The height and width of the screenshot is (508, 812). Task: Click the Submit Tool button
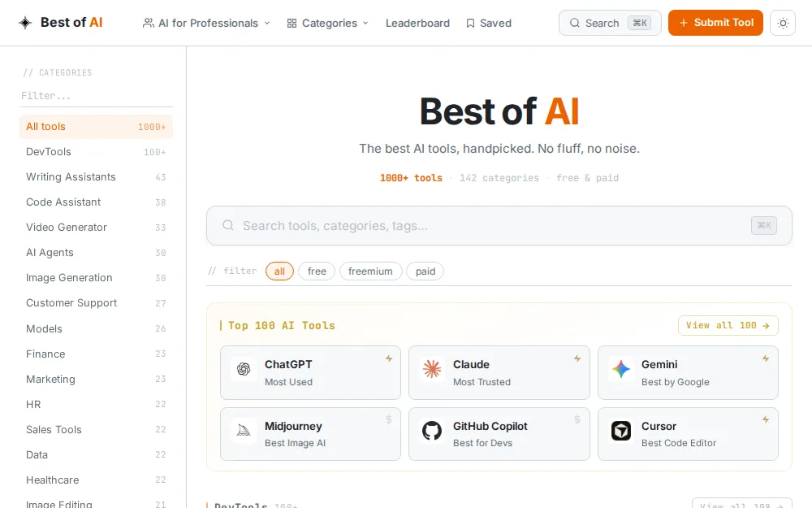coord(715,23)
